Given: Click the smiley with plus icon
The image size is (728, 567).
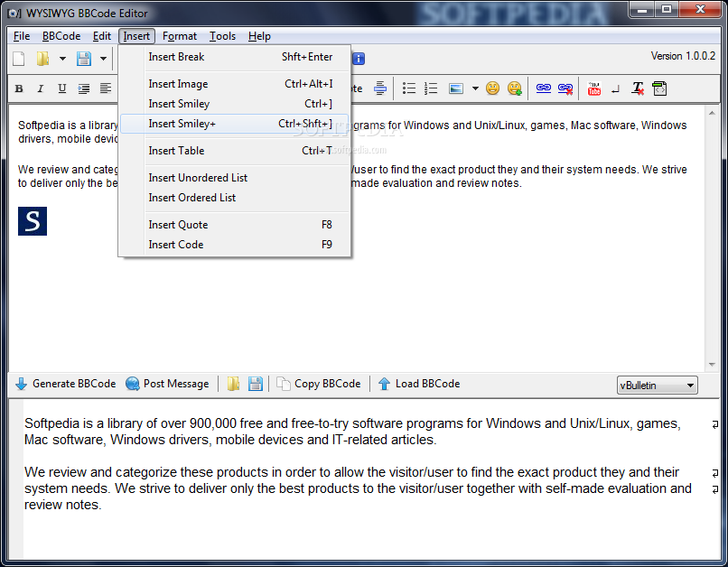Looking at the screenshot, I should tap(515, 88).
